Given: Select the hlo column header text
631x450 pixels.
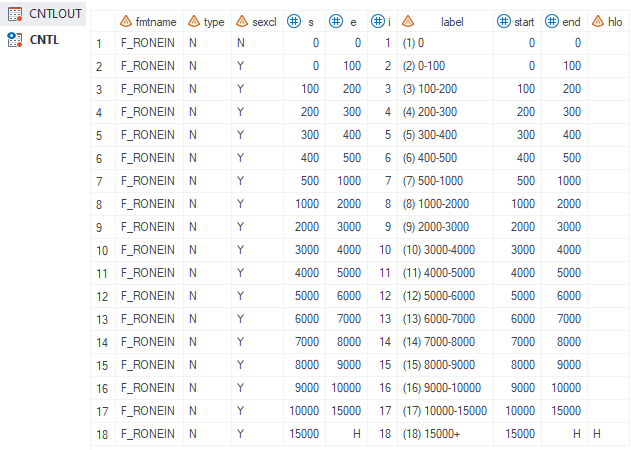Looking at the screenshot, I should pos(615,22).
